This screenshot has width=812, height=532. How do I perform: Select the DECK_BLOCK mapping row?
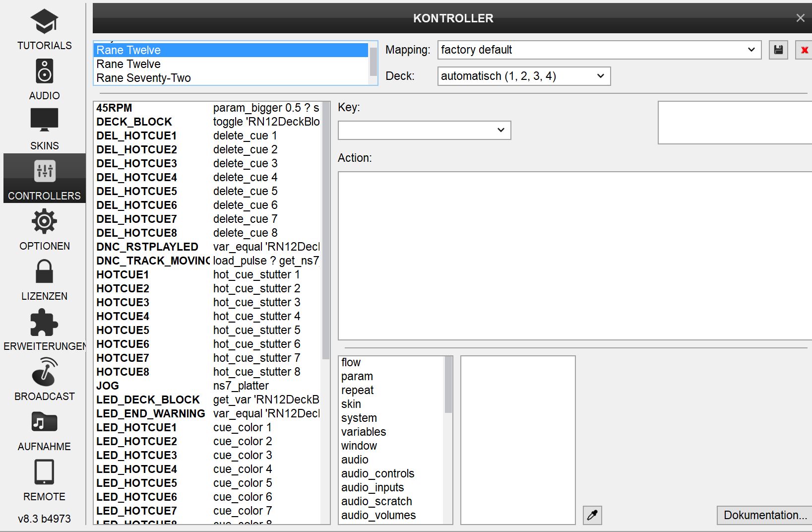tap(207, 122)
